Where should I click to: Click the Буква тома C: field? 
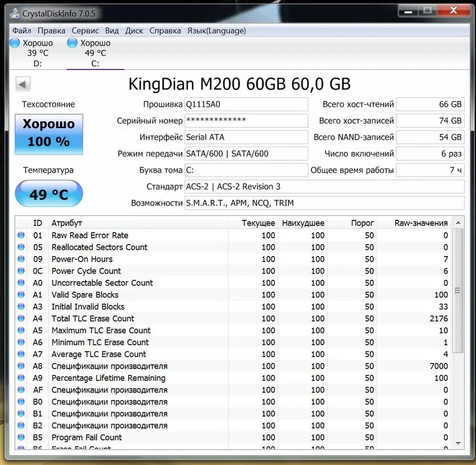click(x=246, y=170)
